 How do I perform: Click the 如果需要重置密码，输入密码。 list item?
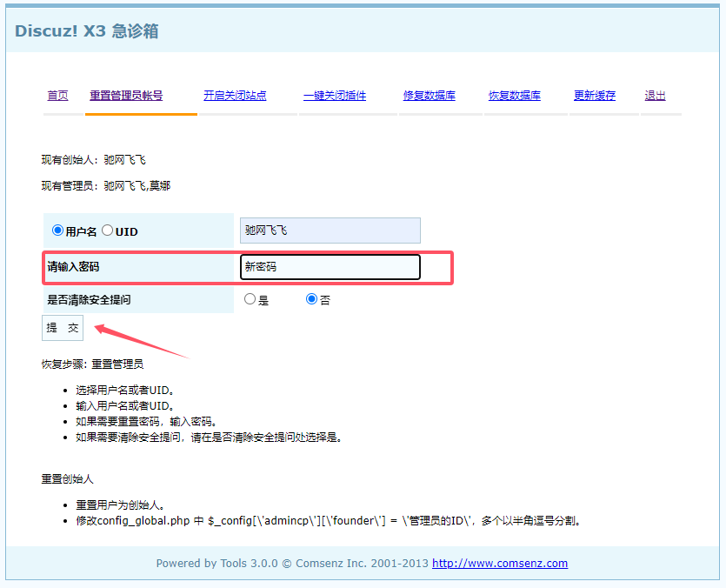click(146, 422)
